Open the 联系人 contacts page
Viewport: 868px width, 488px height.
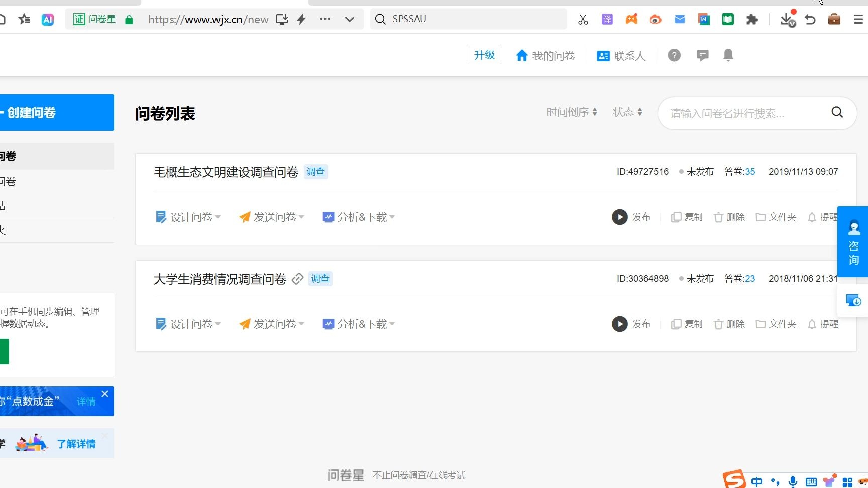[621, 55]
